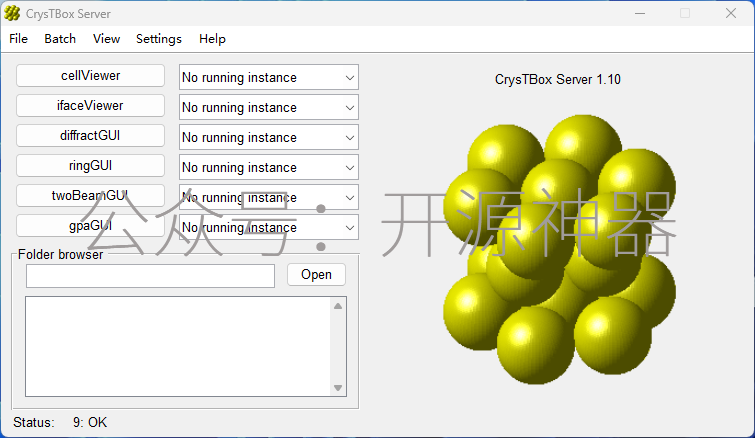
Task: Click the yellow atom cluster logo image
Action: coord(560,249)
